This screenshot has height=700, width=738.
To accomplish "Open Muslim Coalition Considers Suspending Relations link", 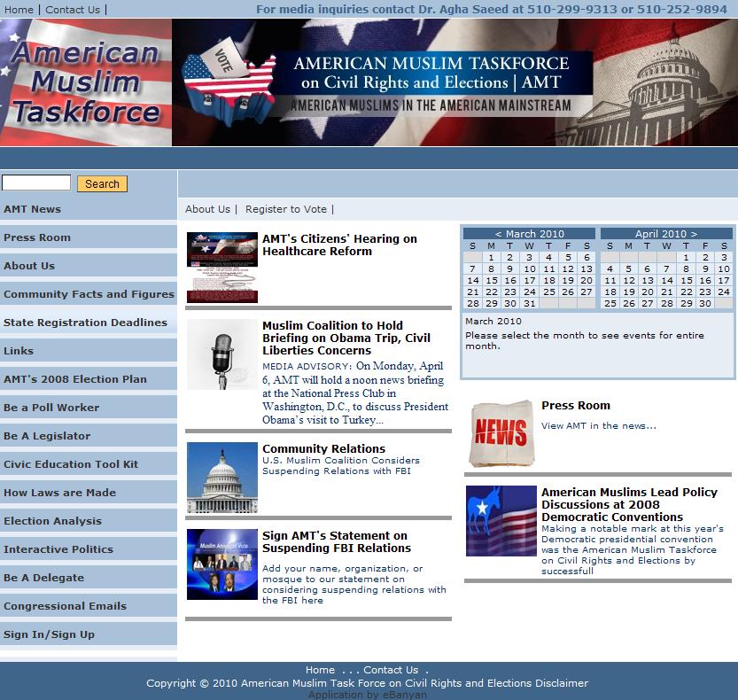I will click(x=341, y=465).
